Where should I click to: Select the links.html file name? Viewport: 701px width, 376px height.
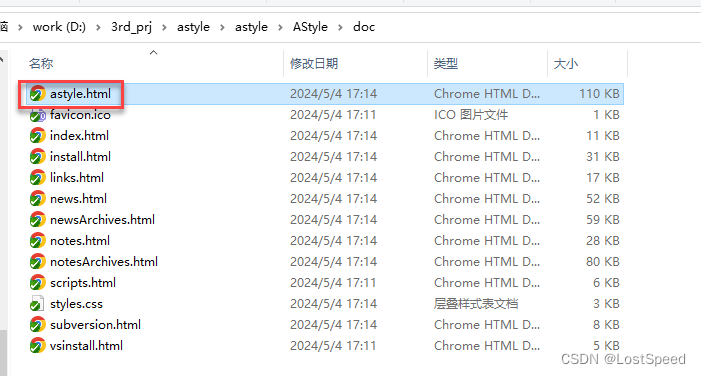point(77,178)
